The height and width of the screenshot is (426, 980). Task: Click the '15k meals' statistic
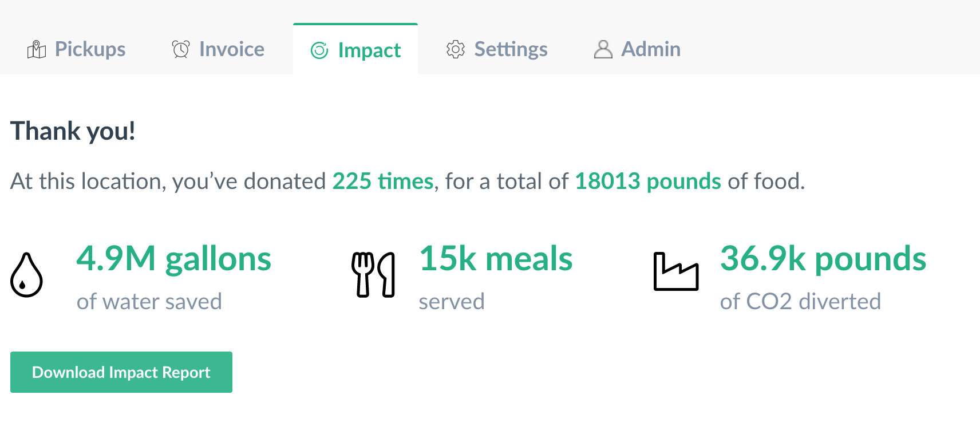[496, 259]
